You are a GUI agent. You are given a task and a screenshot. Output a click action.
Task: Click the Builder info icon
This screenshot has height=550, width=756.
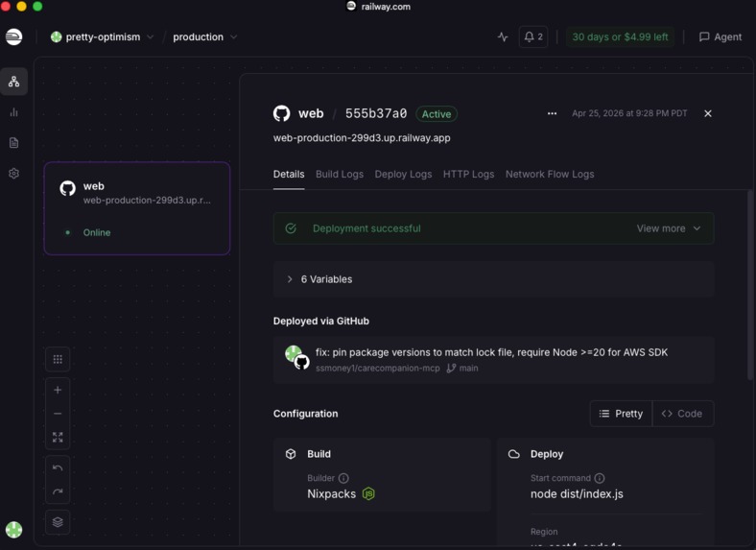(x=343, y=478)
